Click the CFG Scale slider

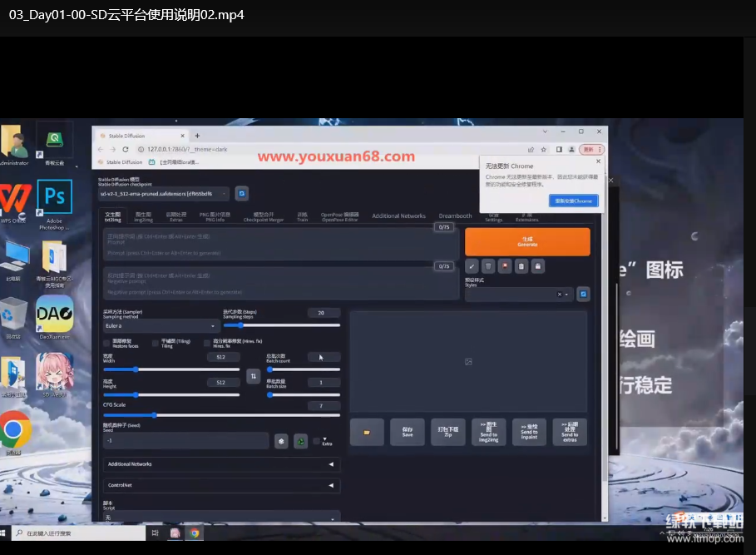222,415
